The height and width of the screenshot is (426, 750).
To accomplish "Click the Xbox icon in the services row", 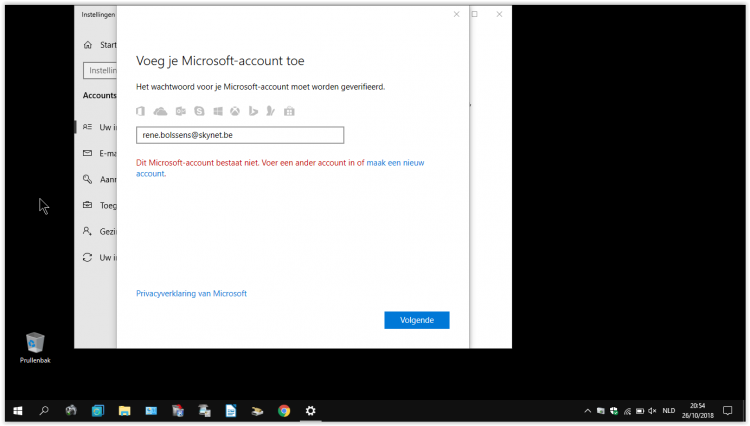I will [x=235, y=111].
